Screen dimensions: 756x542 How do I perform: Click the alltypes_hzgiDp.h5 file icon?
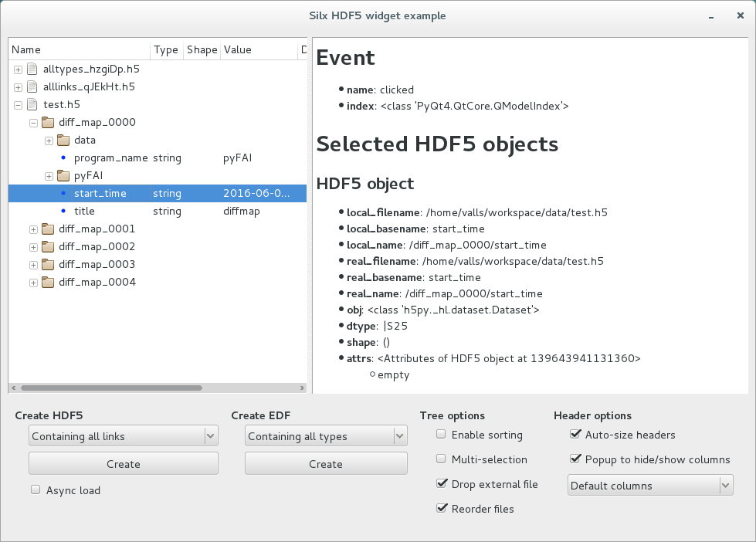(x=32, y=69)
